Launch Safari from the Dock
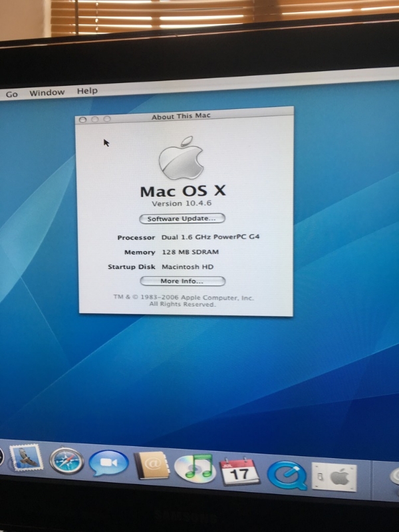 coord(66,461)
